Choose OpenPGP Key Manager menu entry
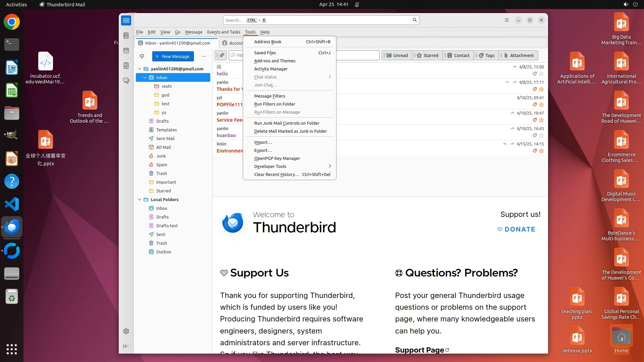The image size is (644, 362). pos(277,158)
